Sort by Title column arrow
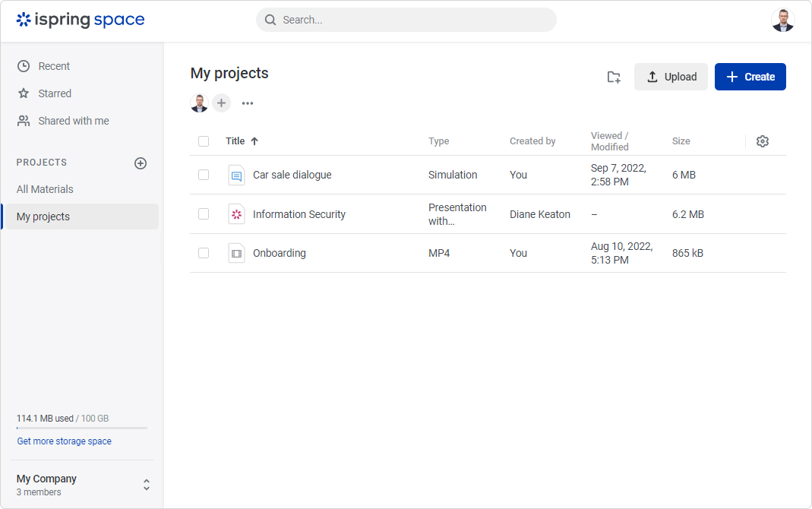Viewport: 812px width, 509px height. pos(254,141)
